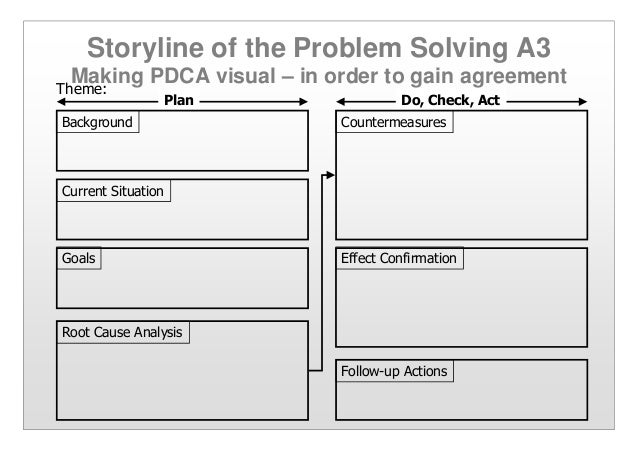The height and width of the screenshot is (452, 638).
Task: Click the "Plan" section header text
Action: (179, 101)
